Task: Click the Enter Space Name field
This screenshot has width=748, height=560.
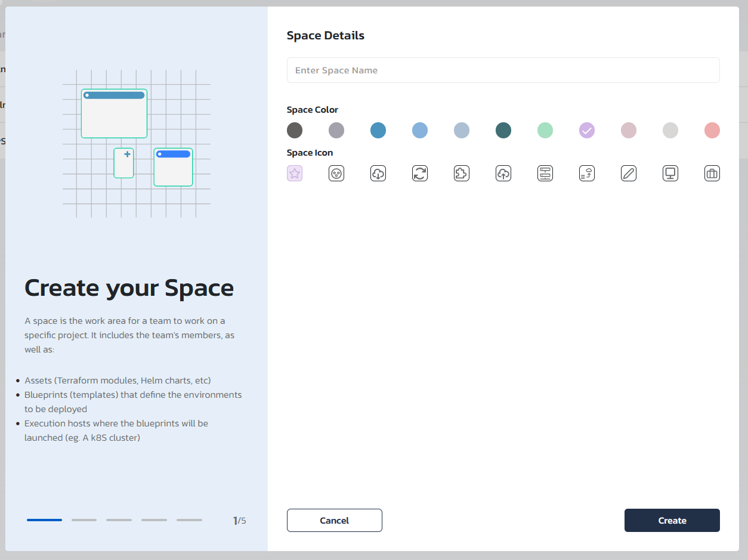Action: pyautogui.click(x=503, y=70)
